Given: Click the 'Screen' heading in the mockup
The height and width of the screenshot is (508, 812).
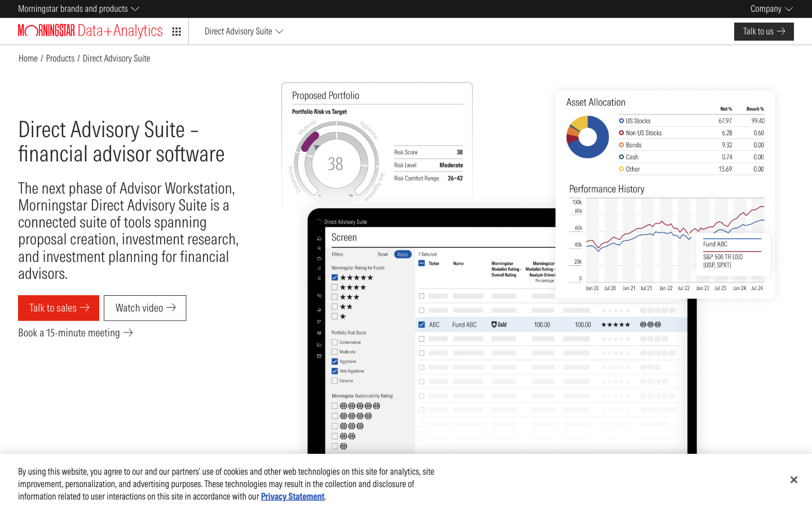Looking at the screenshot, I should point(344,238).
